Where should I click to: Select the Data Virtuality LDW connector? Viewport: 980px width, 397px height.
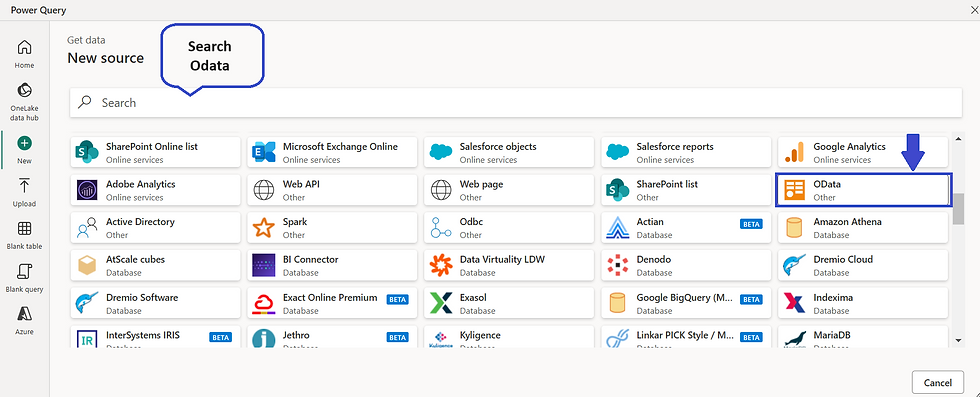[x=509, y=265]
